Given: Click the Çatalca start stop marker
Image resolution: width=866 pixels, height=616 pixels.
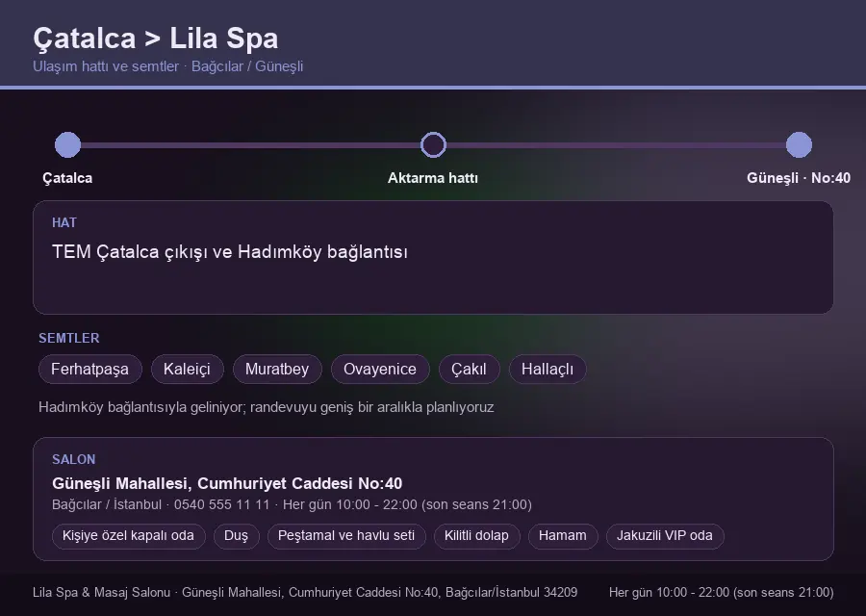Looking at the screenshot, I should point(68,144).
